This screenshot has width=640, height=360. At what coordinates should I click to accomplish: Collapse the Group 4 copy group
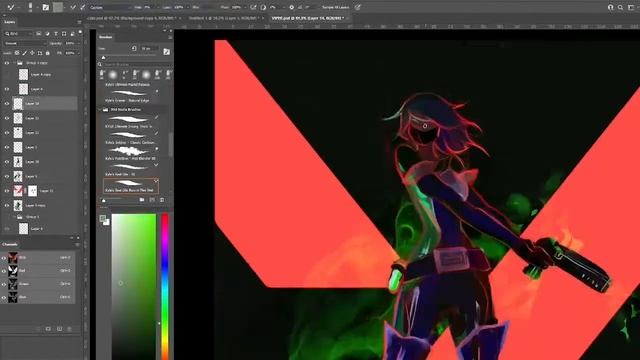(x=14, y=63)
